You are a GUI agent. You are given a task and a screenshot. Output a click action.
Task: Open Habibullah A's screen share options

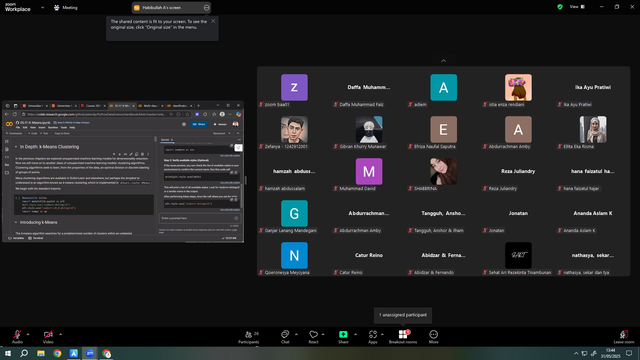207,7
